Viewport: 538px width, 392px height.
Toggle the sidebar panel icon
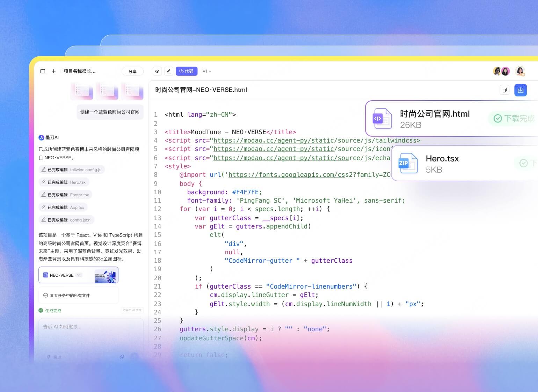point(43,71)
